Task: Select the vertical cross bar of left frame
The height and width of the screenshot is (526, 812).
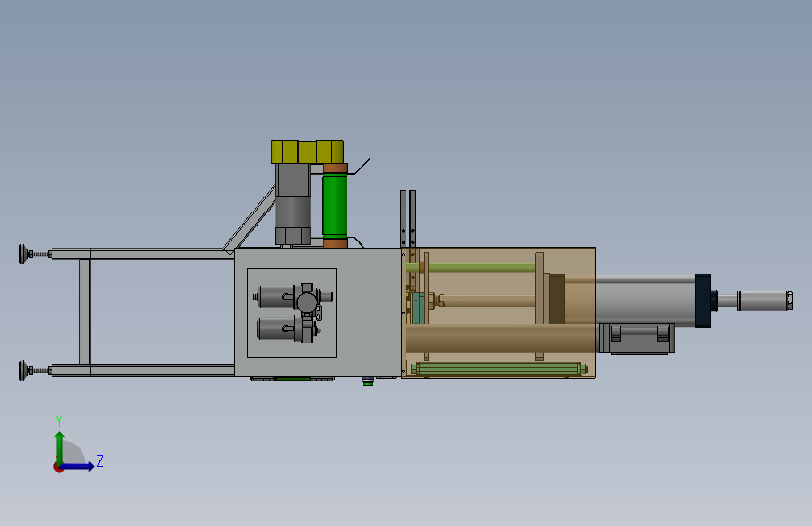Action: click(x=84, y=313)
